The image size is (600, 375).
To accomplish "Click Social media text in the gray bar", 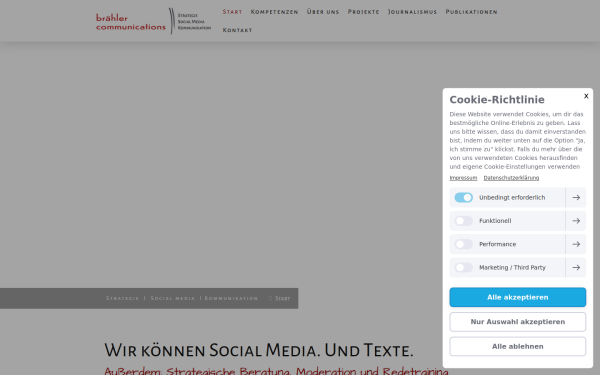I will 173,298.
